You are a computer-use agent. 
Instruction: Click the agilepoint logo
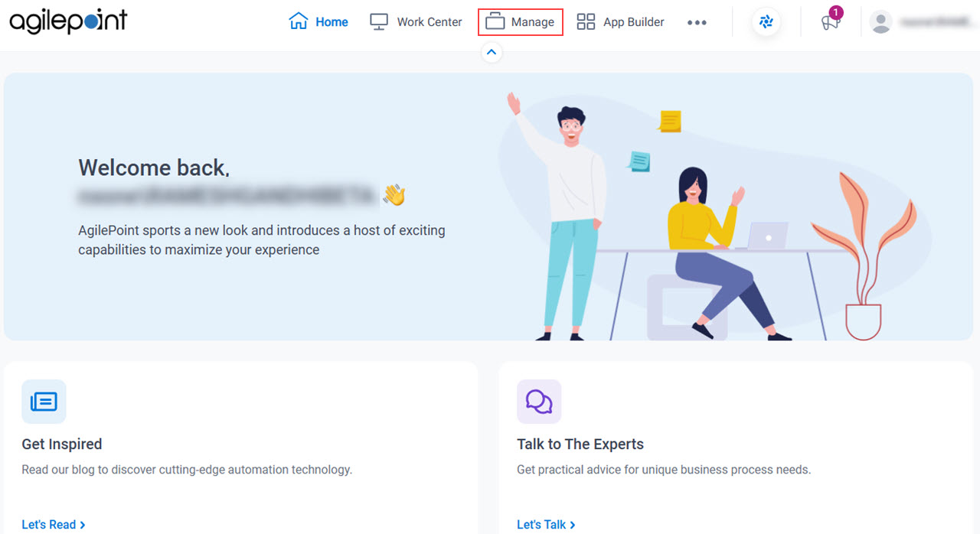[x=68, y=21]
